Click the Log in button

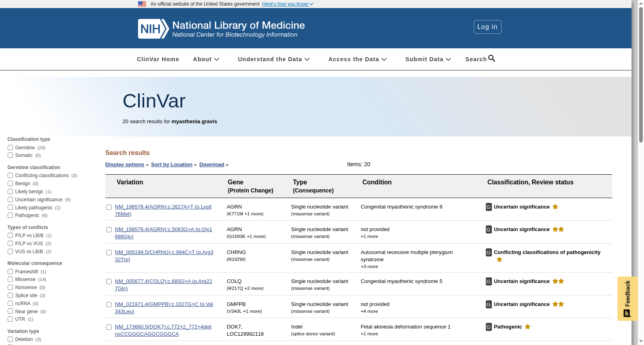click(x=487, y=27)
